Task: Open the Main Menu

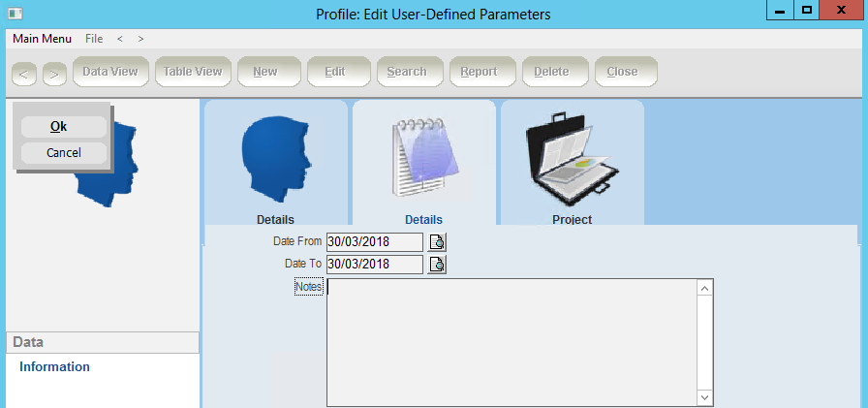Action: click(42, 39)
